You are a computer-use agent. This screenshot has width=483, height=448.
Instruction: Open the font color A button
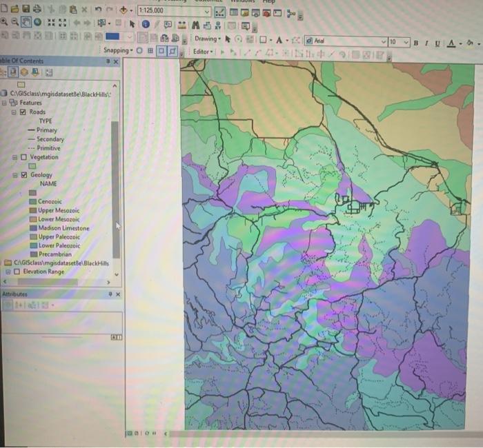point(451,43)
